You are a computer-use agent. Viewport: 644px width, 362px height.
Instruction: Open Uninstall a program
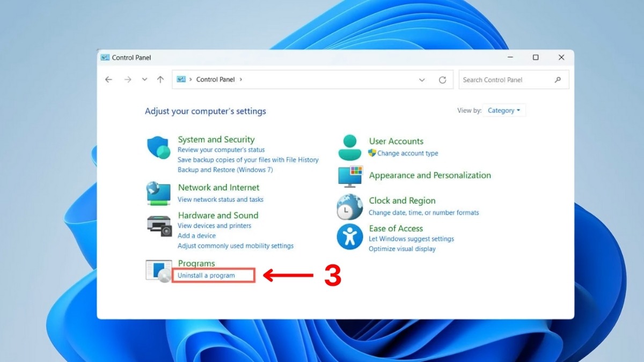click(x=206, y=275)
